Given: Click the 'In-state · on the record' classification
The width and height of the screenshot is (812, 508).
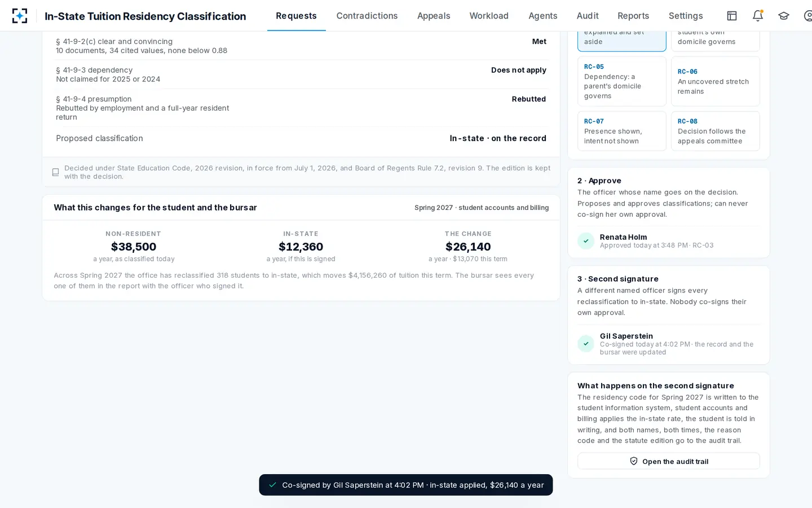Looking at the screenshot, I should [498, 138].
